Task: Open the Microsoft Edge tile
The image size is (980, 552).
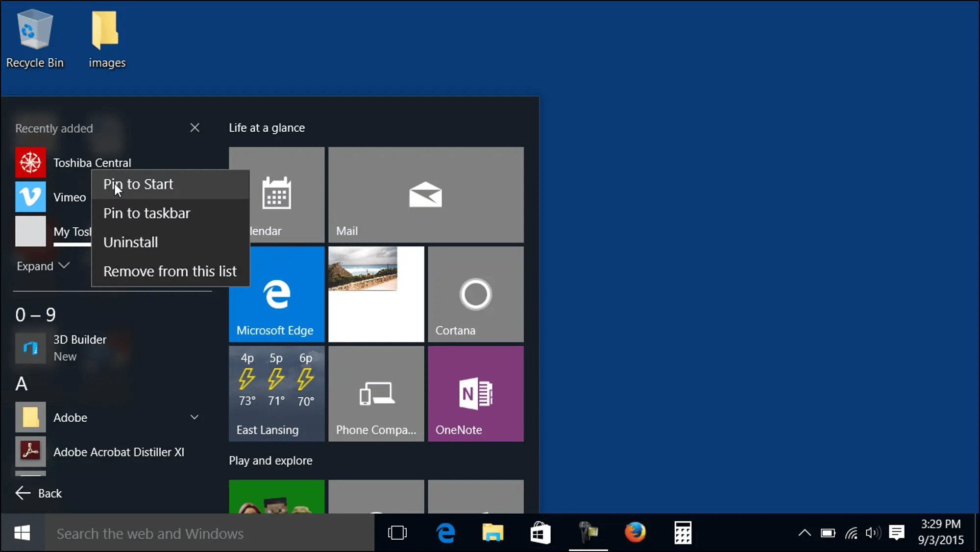Action: [276, 294]
